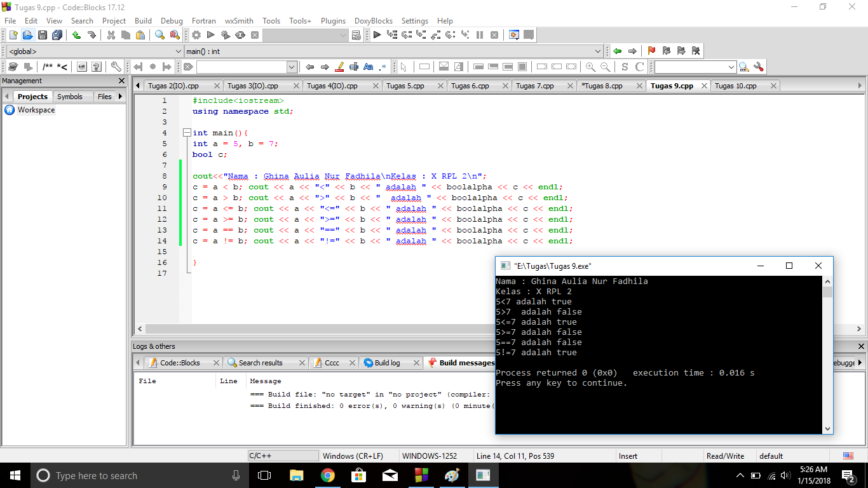868x488 pixels.
Task: Open the Windows notification center
Action: point(848,475)
